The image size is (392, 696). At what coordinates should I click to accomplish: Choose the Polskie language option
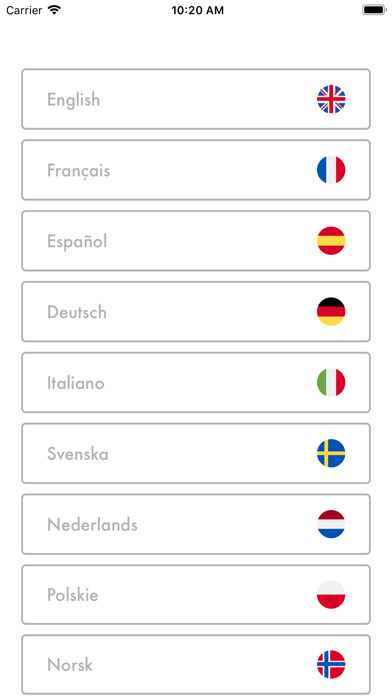pos(196,594)
